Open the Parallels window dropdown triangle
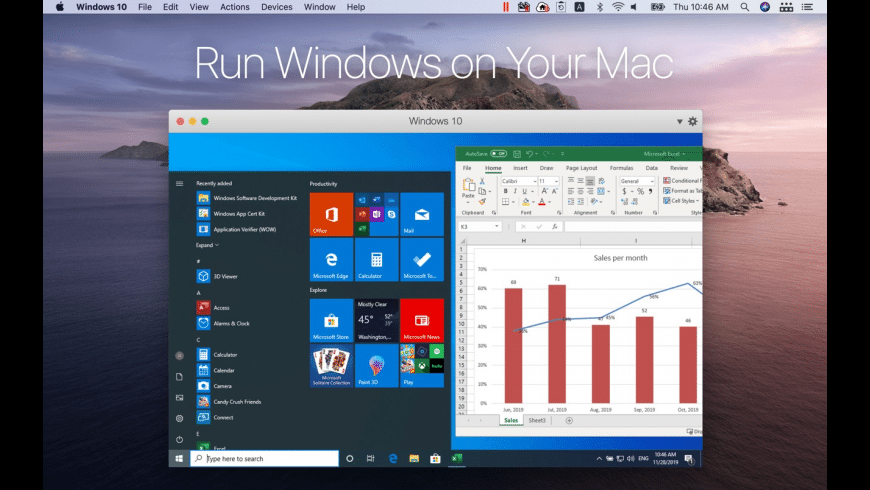The image size is (870, 490). click(679, 122)
